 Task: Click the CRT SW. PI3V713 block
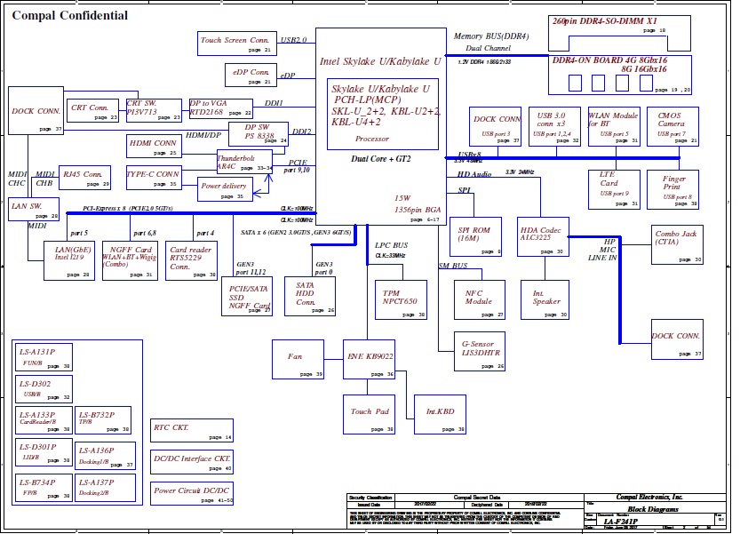click(154, 110)
